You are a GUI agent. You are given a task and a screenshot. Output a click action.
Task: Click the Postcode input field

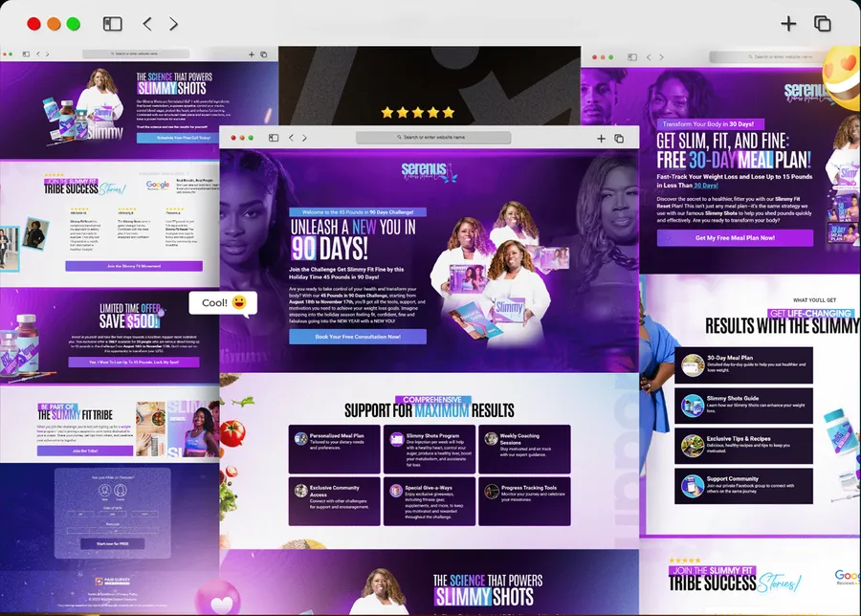pos(113,531)
